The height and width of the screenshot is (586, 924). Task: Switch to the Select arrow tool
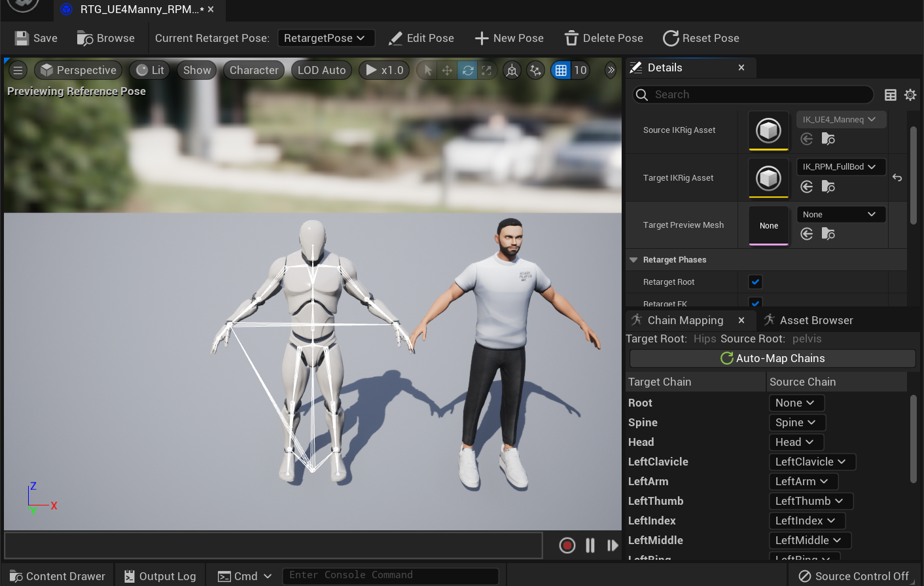427,70
